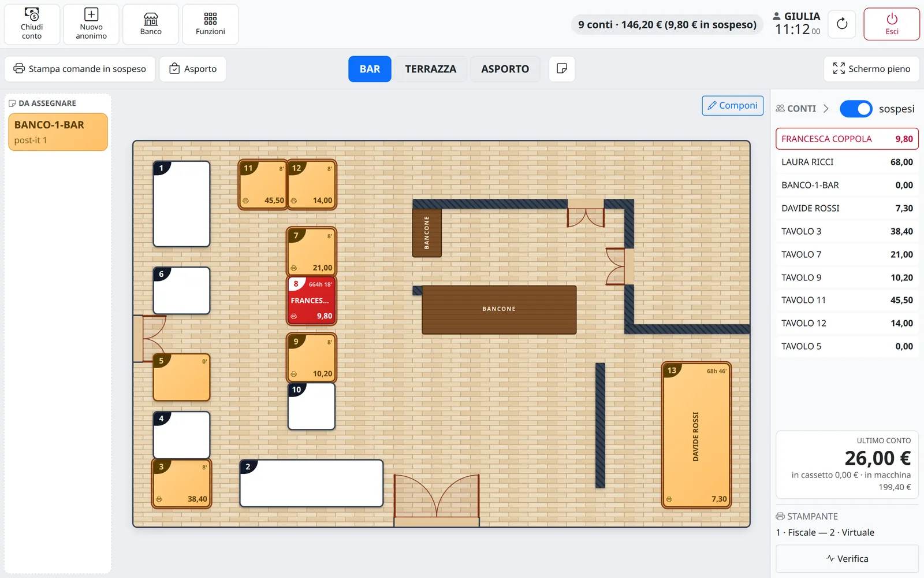Click the printer icon on table 9
Screen dimensions: 924x578
pos(294,374)
